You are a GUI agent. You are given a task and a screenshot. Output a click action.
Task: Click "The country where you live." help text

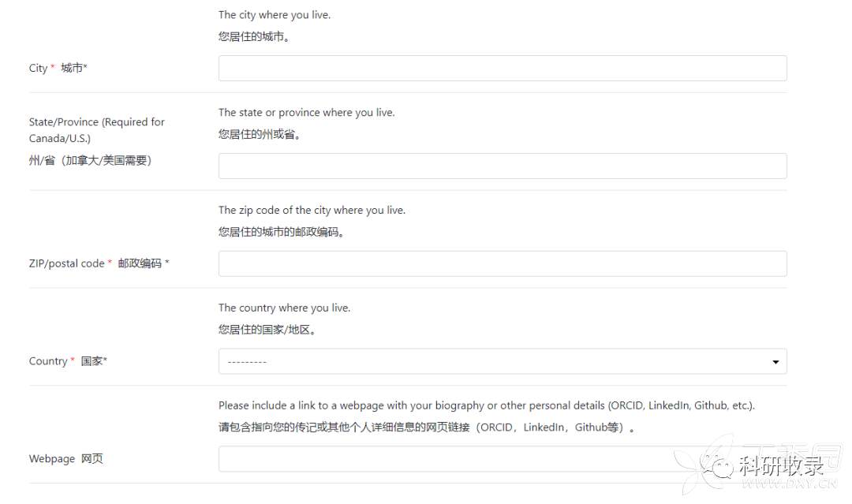tap(284, 308)
